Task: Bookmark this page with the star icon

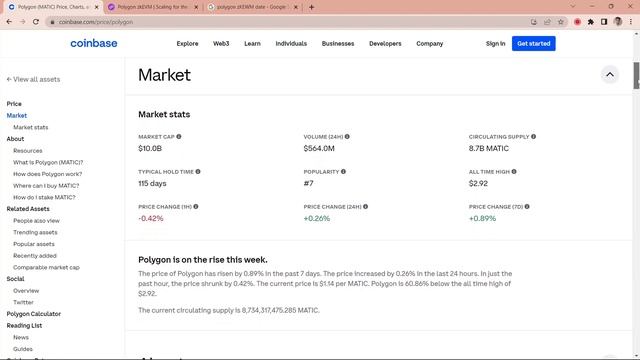Action: (561, 22)
